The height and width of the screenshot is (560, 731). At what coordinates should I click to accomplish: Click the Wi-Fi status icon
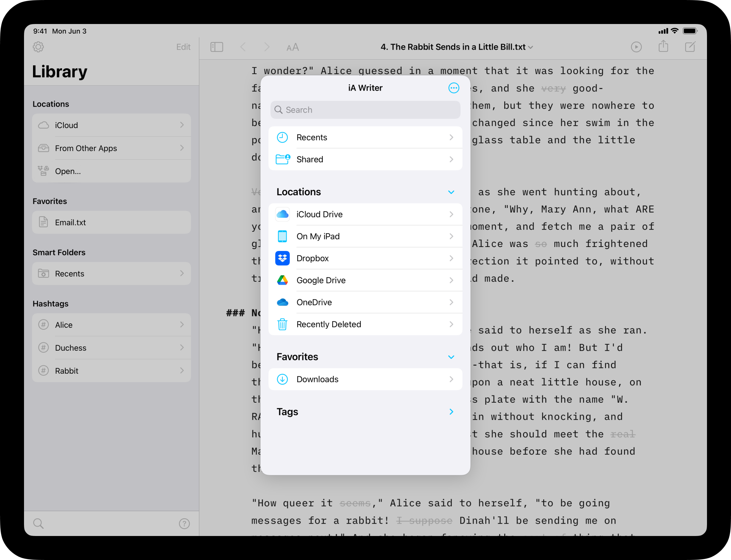click(x=675, y=31)
